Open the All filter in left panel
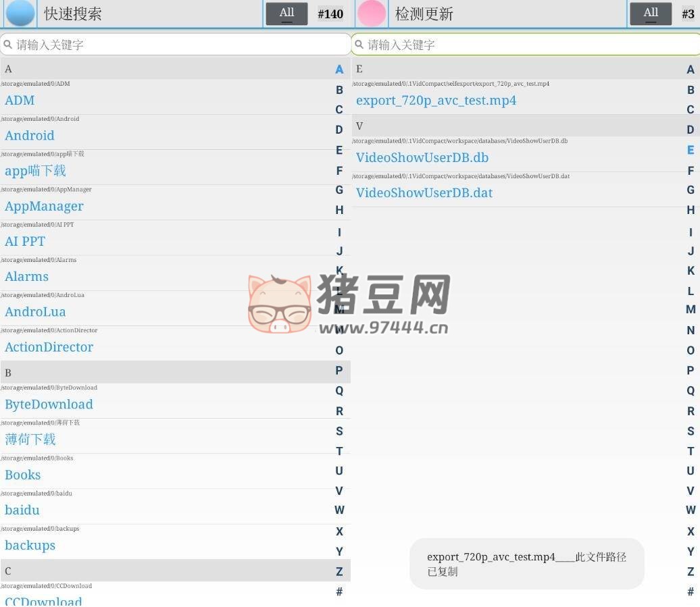 click(286, 14)
